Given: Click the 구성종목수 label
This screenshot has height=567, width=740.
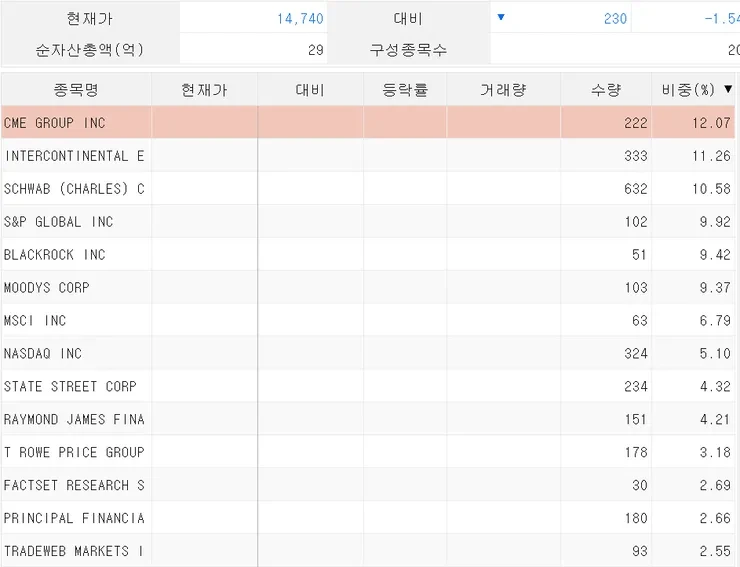Looking at the screenshot, I should pos(408,50).
